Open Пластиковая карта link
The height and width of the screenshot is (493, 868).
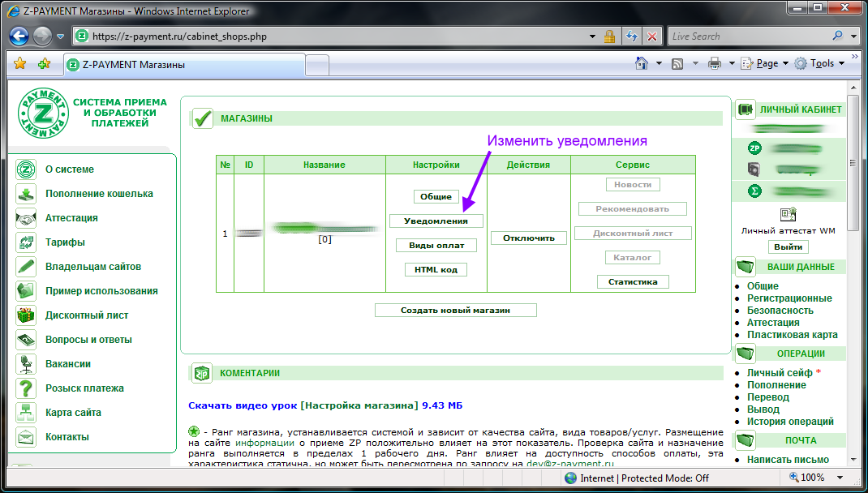pyautogui.click(x=793, y=335)
